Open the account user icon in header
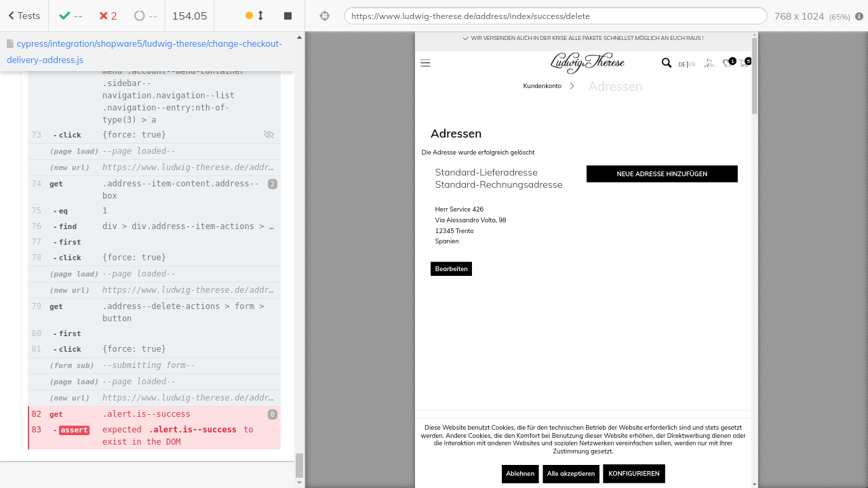Viewport: 868px width, 488px height. pos(709,63)
